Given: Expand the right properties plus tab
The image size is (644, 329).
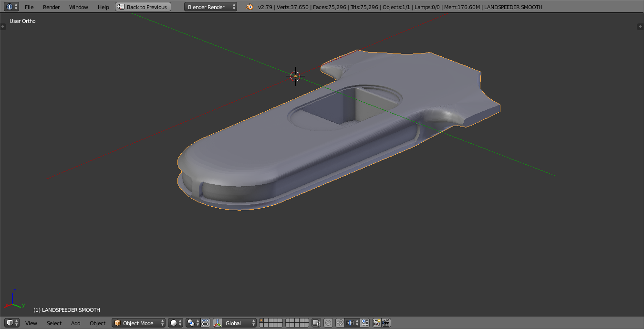Looking at the screenshot, I should 641,27.
